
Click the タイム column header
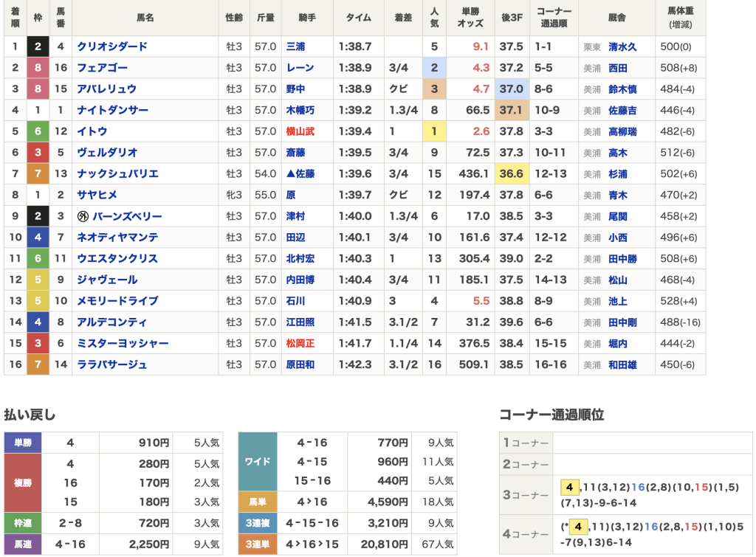[359, 18]
